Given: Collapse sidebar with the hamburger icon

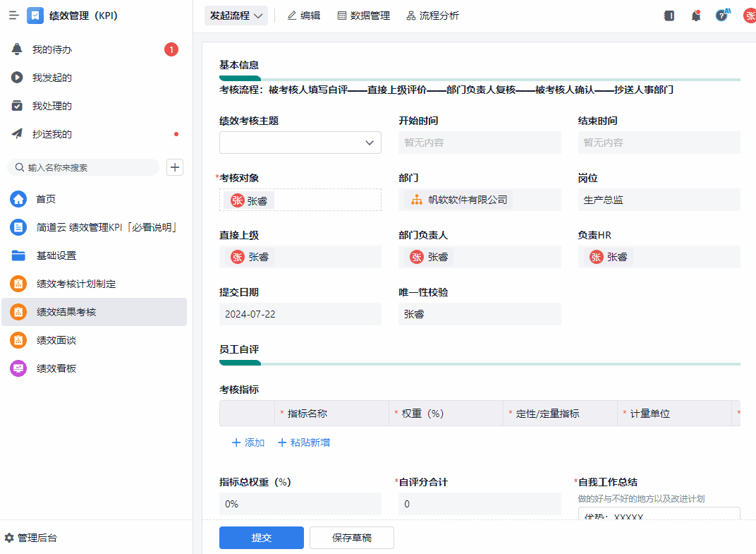Looking at the screenshot, I should pyautogui.click(x=14, y=16).
